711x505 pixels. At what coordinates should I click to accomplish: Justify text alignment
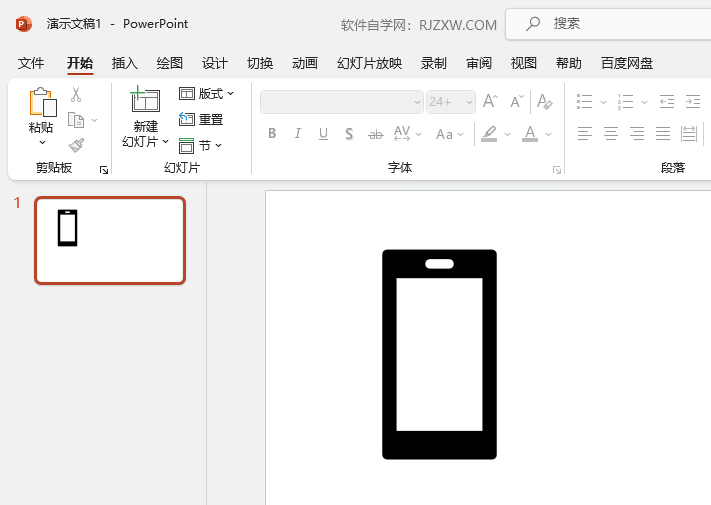click(662, 134)
